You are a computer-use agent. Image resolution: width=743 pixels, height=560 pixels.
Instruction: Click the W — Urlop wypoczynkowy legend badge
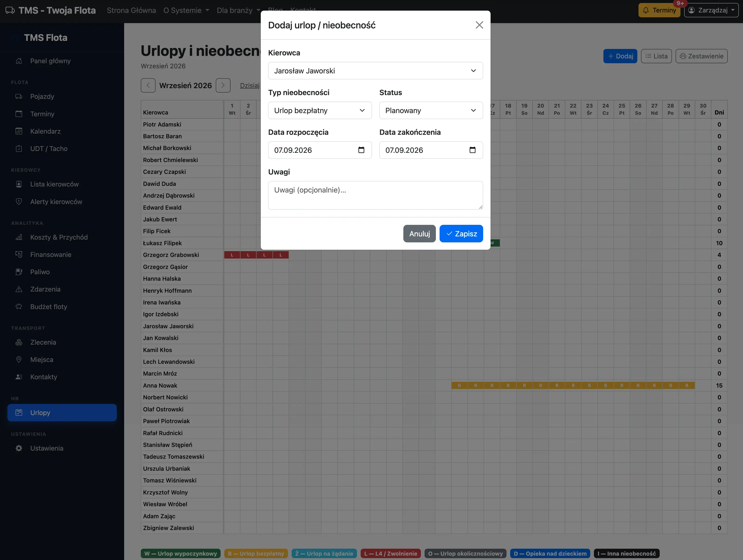pyautogui.click(x=180, y=553)
